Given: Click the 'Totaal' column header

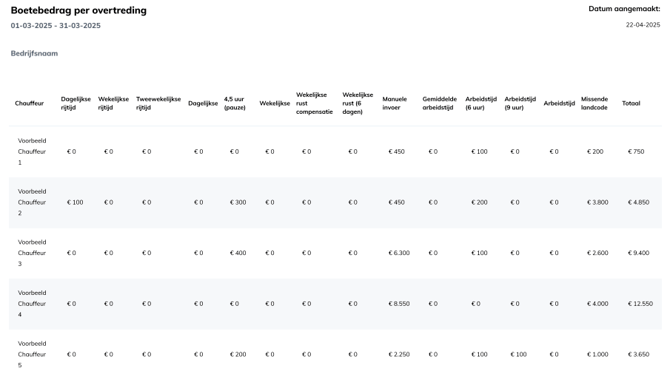Looking at the screenshot, I should click(x=631, y=103).
